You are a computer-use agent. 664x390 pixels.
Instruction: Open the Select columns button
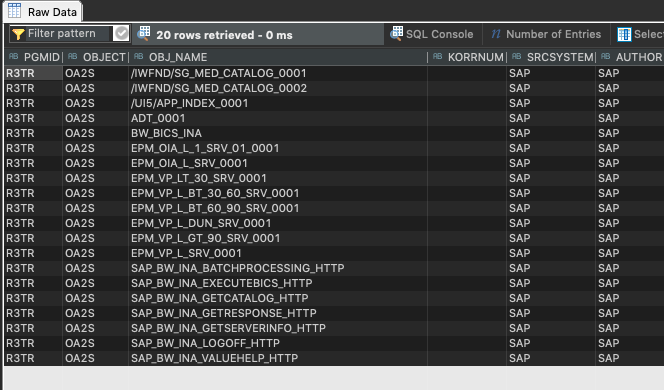[x=640, y=34]
